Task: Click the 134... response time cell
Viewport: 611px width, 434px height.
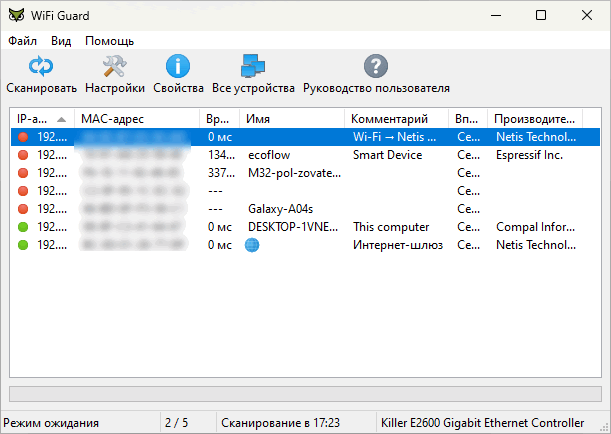Action: 221,155
